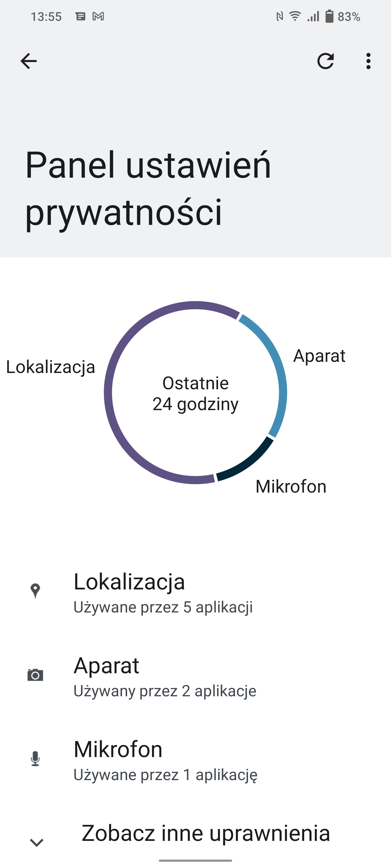
Task: Tap the location pin icon
Action: click(x=35, y=591)
